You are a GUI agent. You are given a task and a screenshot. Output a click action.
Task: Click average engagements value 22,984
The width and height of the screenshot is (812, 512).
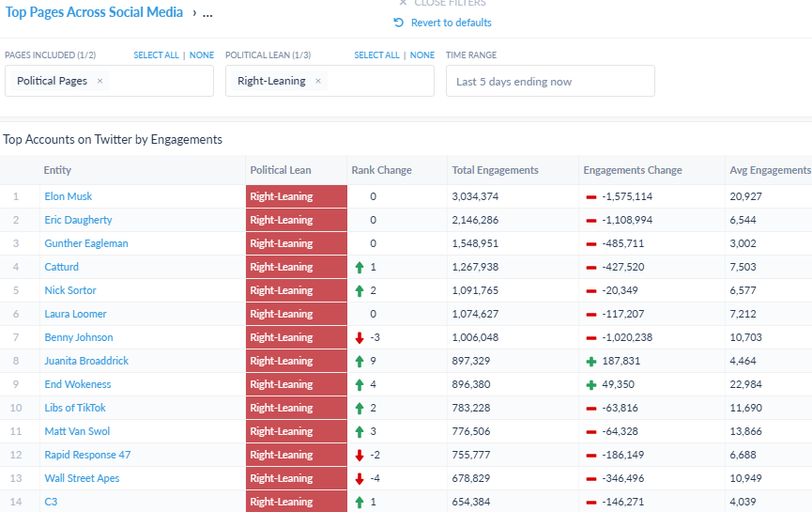[x=746, y=384]
